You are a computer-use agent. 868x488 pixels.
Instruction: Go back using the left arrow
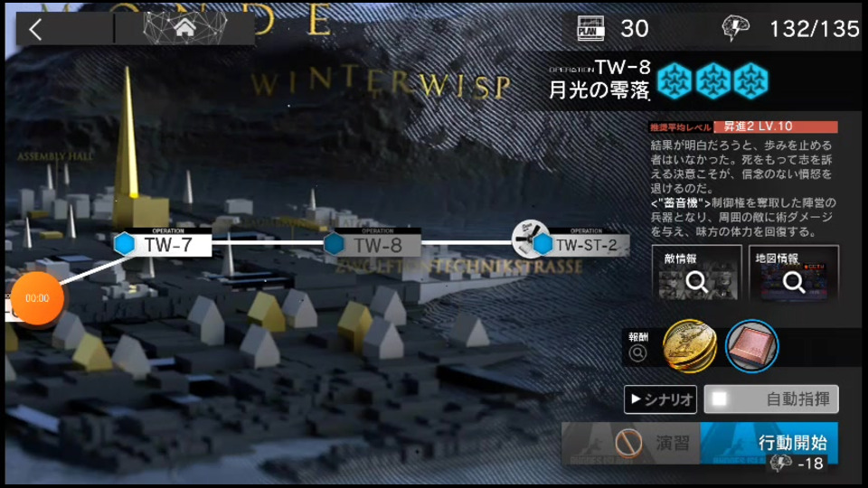click(x=36, y=29)
